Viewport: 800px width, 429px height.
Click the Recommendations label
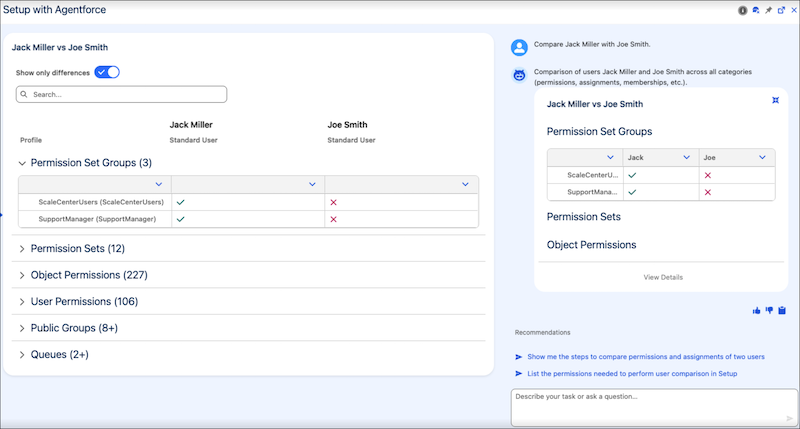(542, 333)
